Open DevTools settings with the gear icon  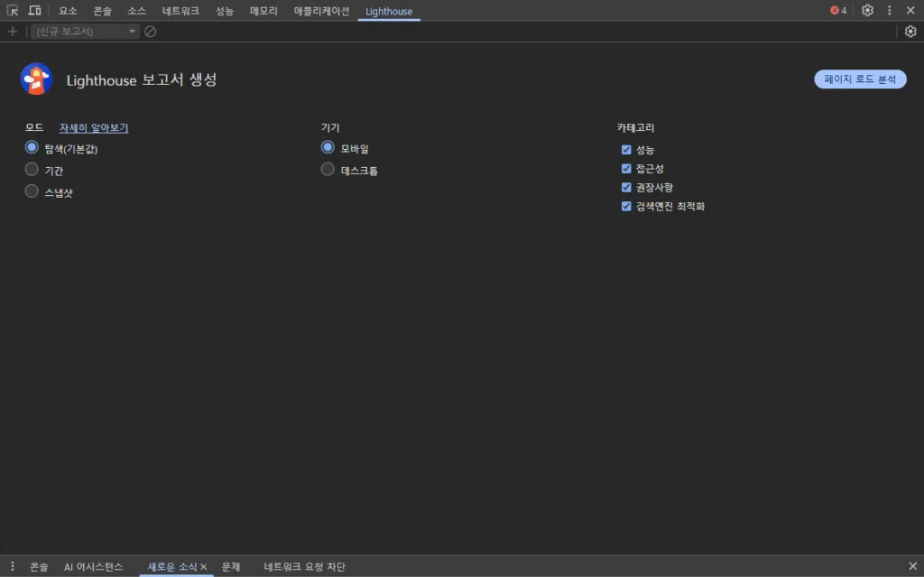tap(867, 10)
